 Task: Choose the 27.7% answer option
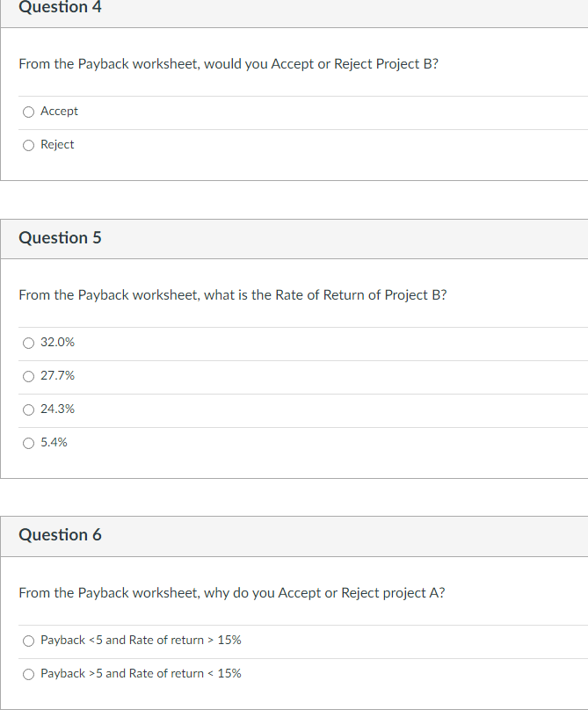click(28, 376)
